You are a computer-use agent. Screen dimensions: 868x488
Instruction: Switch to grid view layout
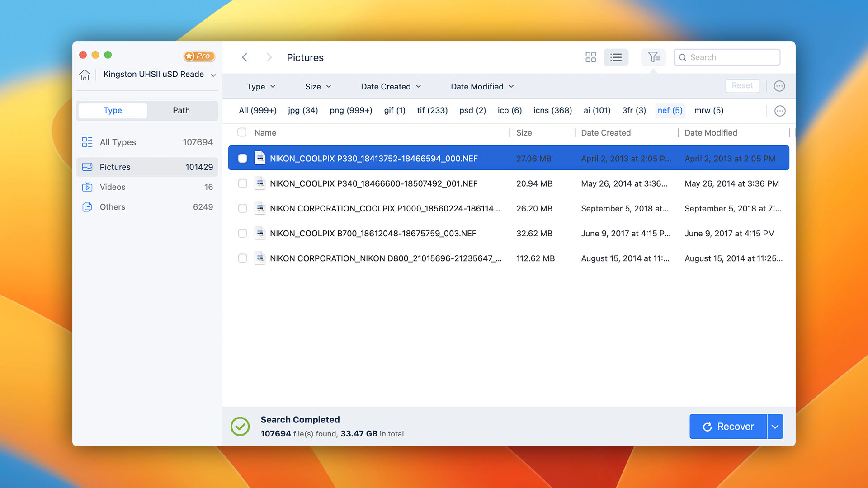590,56
